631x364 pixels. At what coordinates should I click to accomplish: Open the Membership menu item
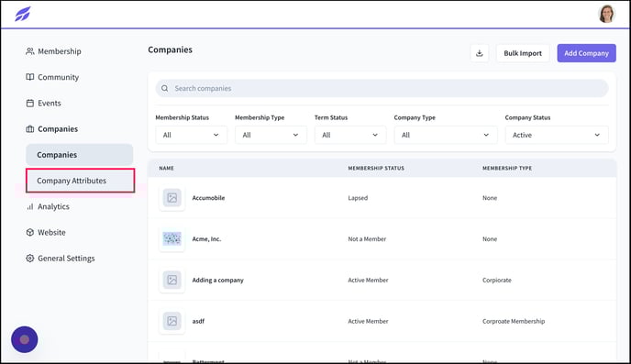point(59,51)
